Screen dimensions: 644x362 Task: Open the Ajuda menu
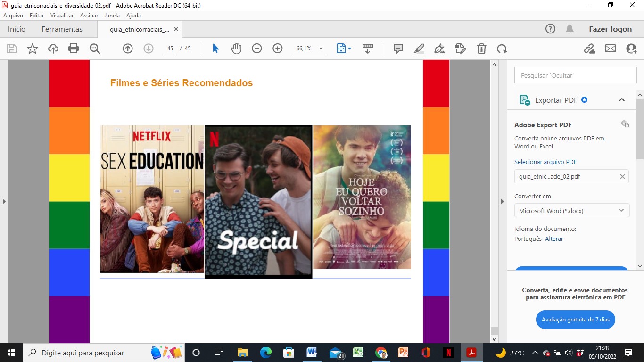134,15
